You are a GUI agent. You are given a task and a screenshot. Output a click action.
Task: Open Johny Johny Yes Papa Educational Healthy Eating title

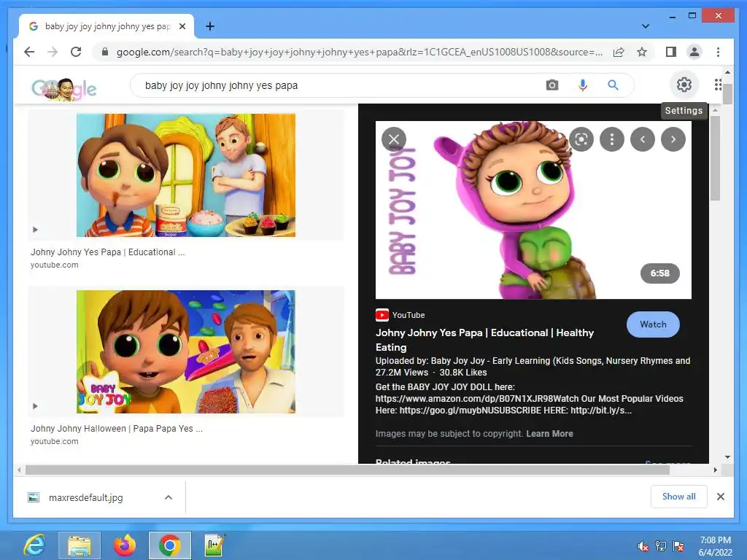484,340
